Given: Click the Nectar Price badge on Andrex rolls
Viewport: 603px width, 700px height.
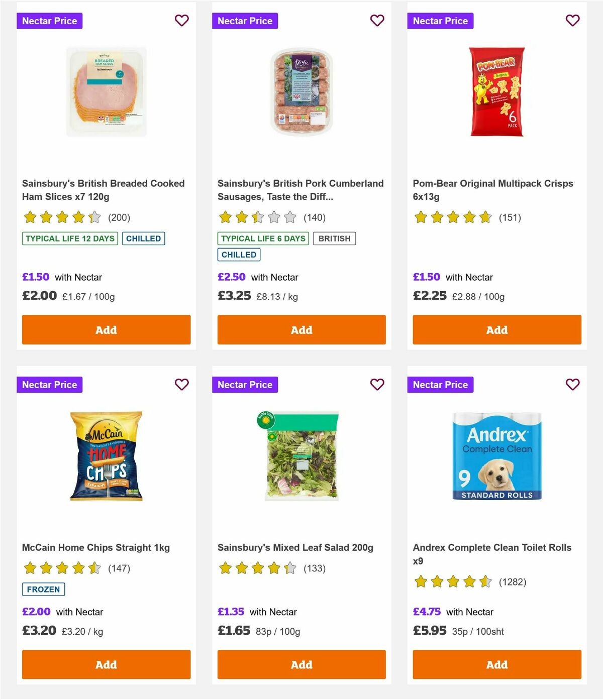Looking at the screenshot, I should (441, 385).
